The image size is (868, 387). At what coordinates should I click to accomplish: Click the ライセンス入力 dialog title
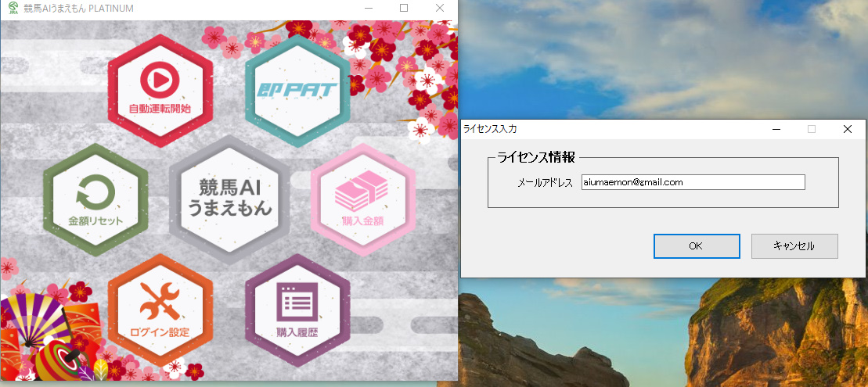coord(490,129)
